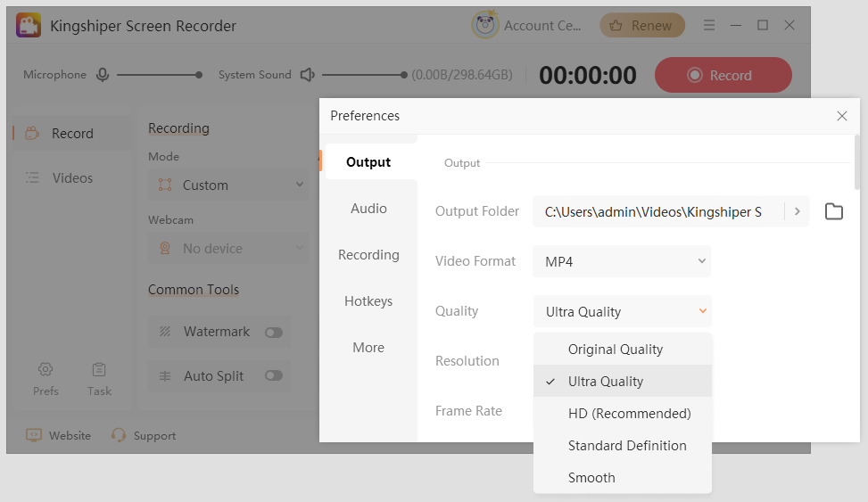Screen dimensions: 868x502
Task: Click the storage size text (0.00B/298.64GB)
Action: (462, 75)
